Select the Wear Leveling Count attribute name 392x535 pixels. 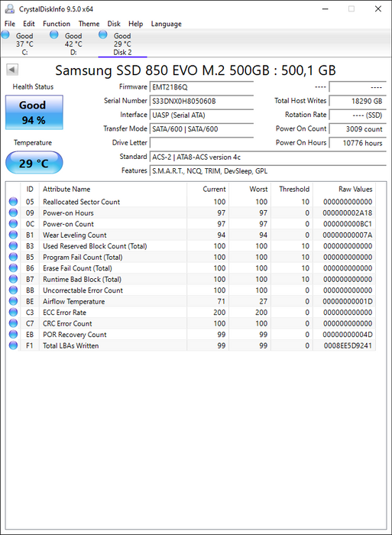[74, 235]
